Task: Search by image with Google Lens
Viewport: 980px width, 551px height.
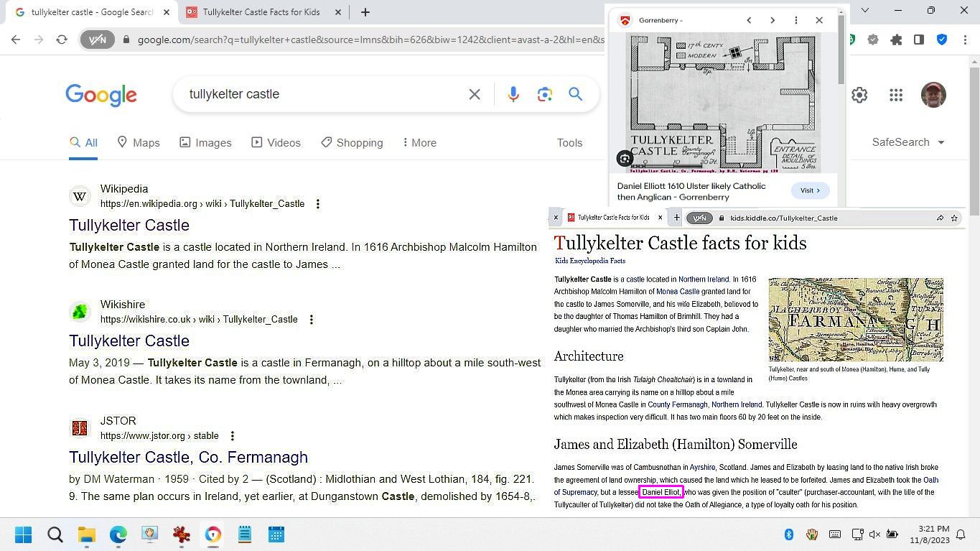Action: 544,94
